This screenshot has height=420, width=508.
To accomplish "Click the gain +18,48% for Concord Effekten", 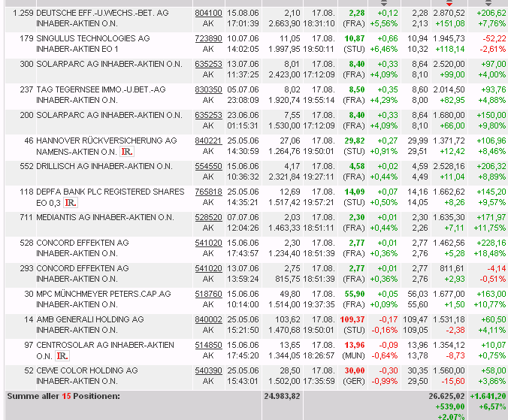I will coord(489,254).
